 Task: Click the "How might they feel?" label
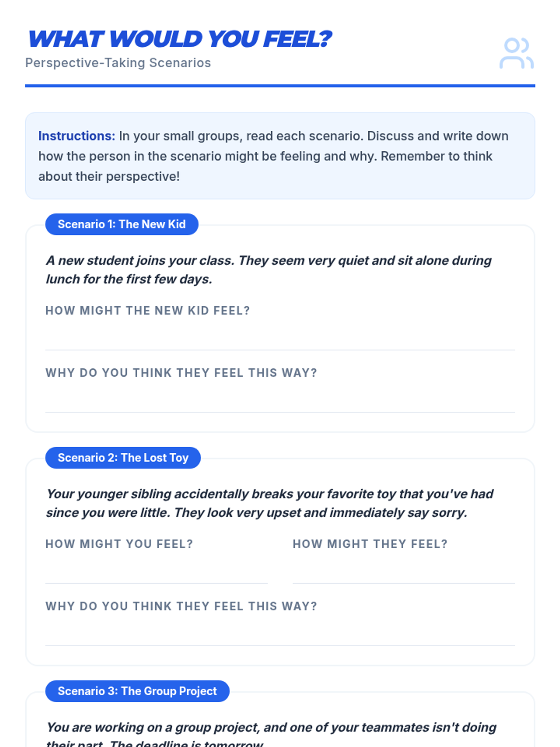370,544
